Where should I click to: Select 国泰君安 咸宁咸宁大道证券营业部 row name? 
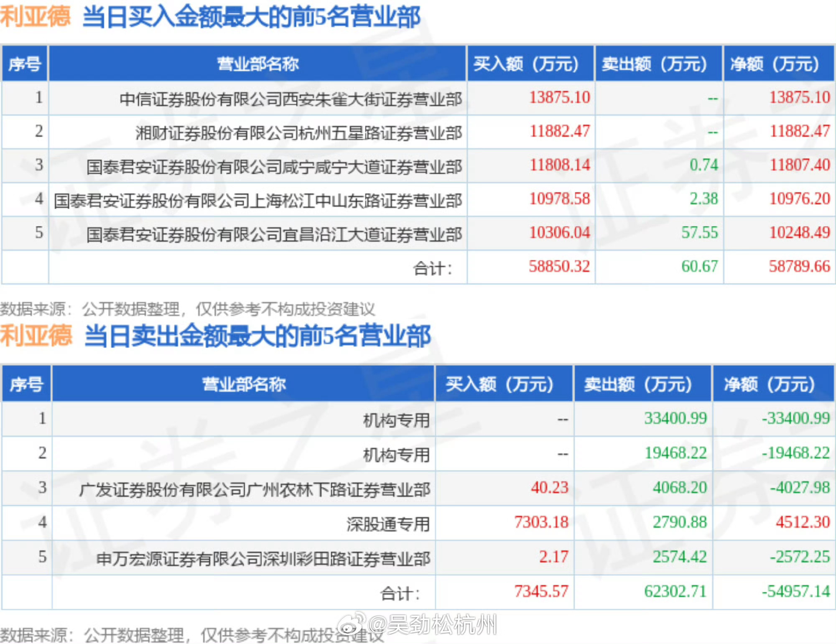pos(274,167)
